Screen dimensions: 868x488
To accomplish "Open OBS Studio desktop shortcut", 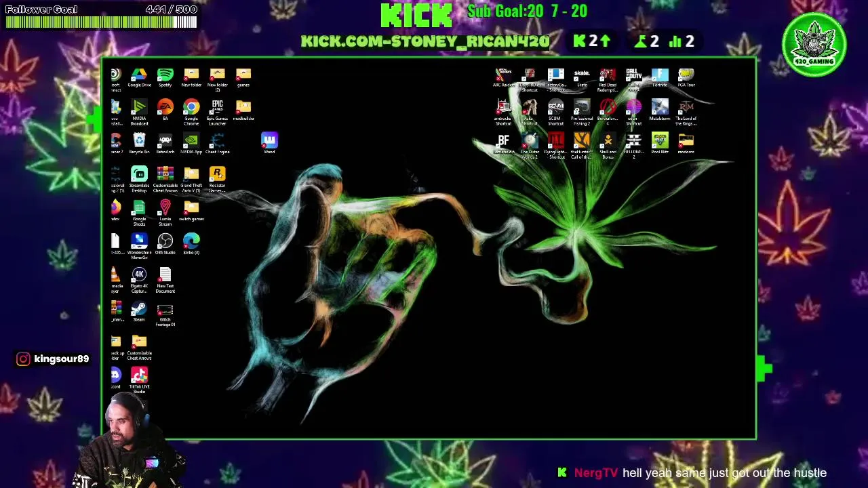I will pos(165,244).
